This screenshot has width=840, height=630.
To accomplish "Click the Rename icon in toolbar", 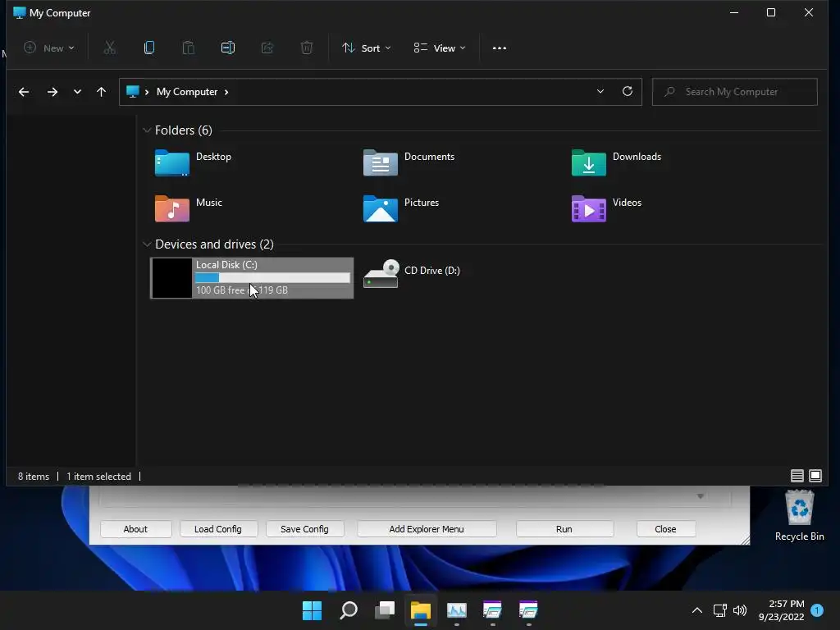I will [x=228, y=48].
